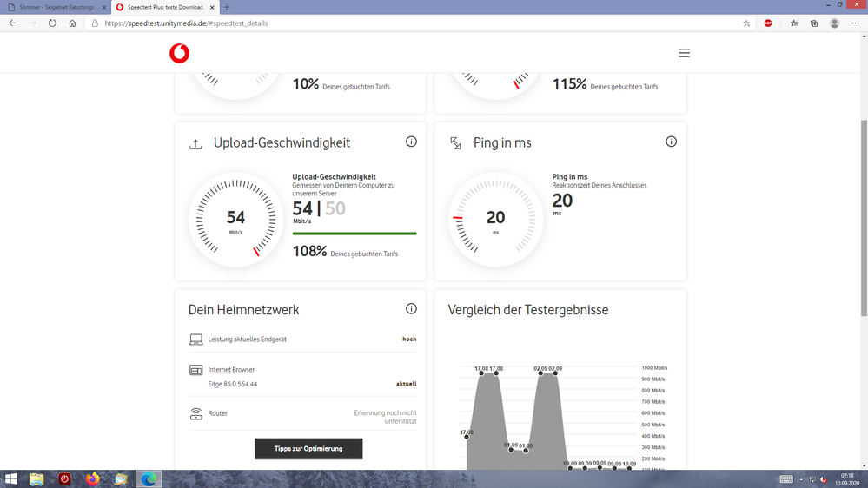Click the Vodafone logo
Viewport: 868px width, 488px height.
coord(179,53)
